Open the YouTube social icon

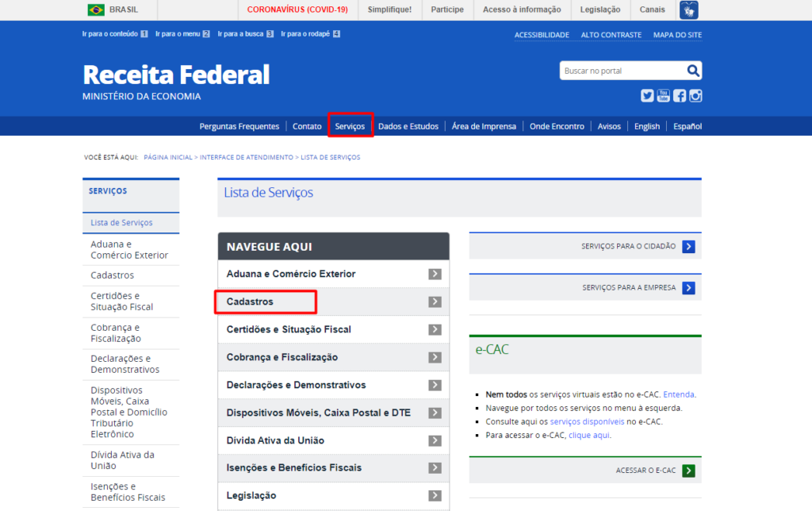pos(664,96)
